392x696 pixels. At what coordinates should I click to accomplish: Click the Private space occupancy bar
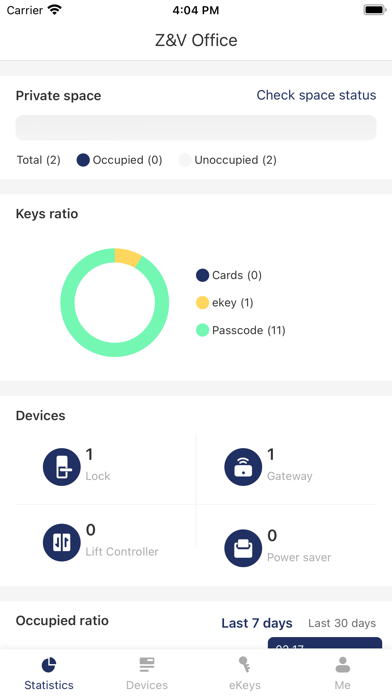pos(196,128)
